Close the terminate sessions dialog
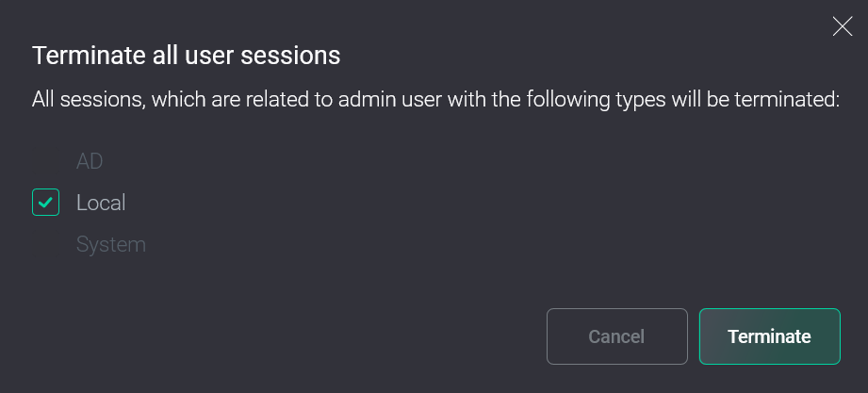Image resolution: width=868 pixels, height=393 pixels. click(x=843, y=26)
